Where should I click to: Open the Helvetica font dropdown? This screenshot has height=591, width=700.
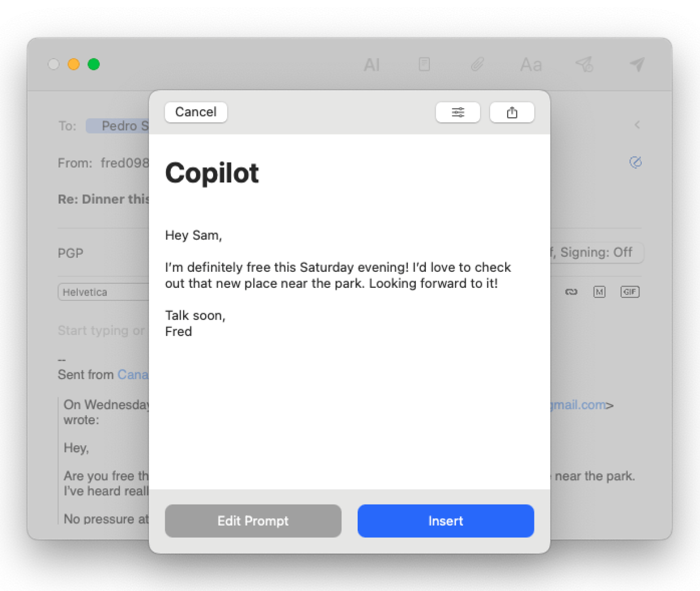104,292
